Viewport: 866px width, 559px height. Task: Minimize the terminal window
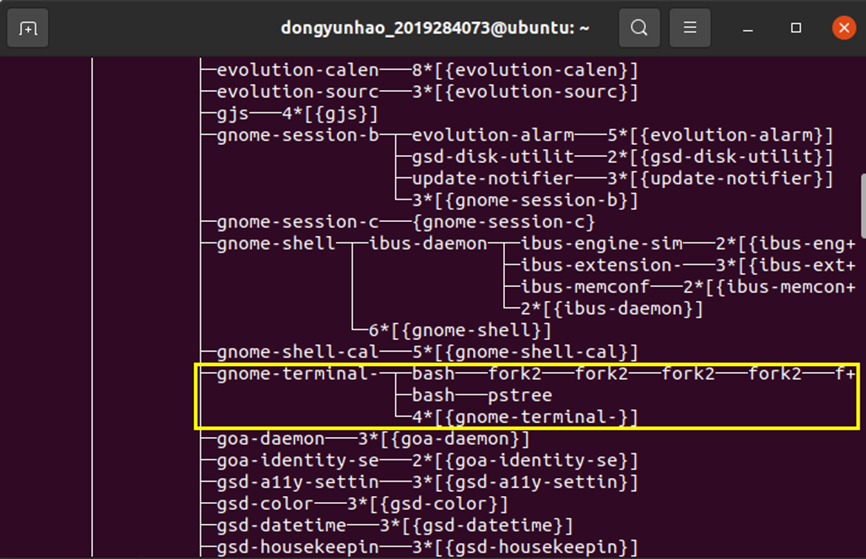[x=748, y=28]
